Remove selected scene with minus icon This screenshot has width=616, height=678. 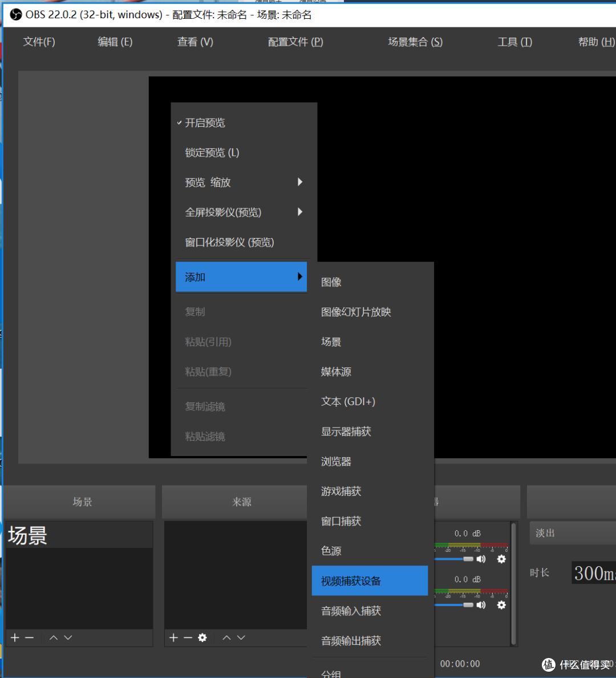point(30,637)
